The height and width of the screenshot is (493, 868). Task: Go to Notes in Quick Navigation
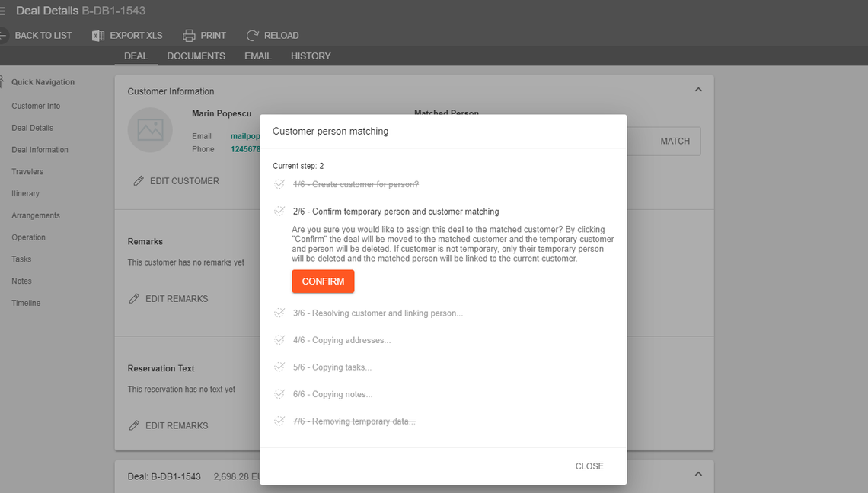[21, 281]
